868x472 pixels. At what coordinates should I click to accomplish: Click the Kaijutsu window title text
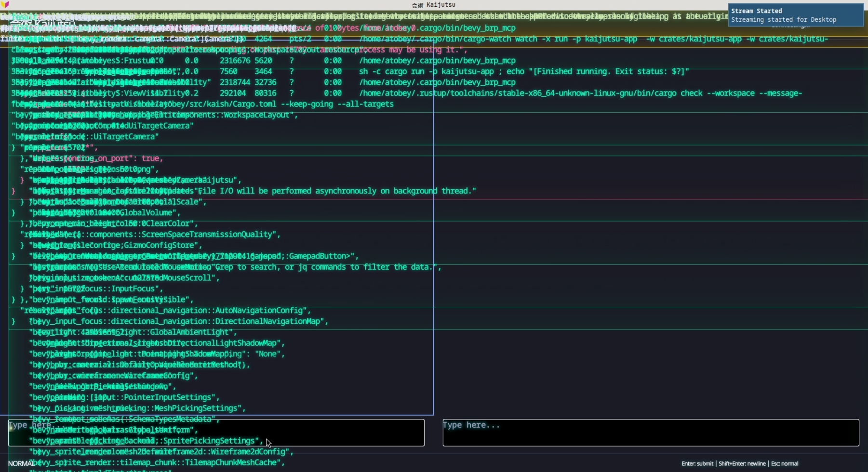pos(434,5)
